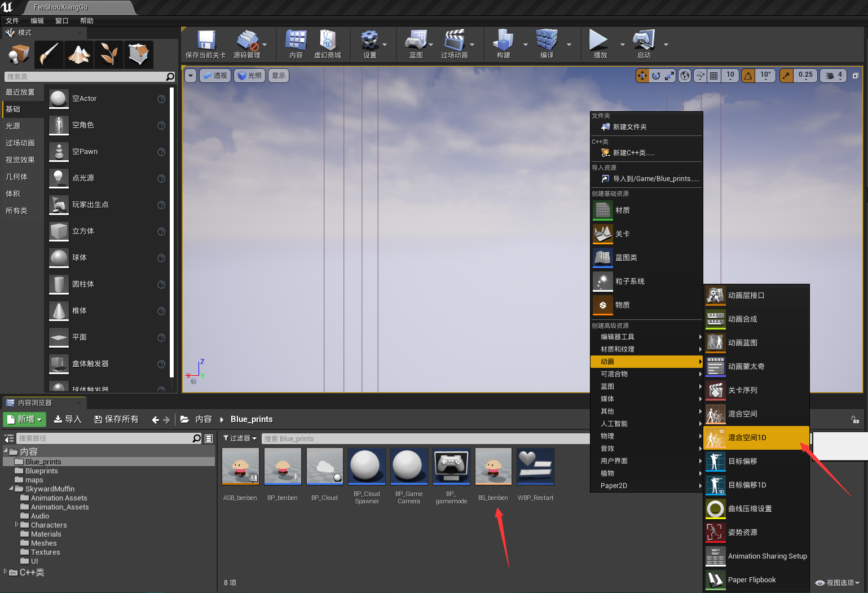Open the green Add New dropdown
Screen dimensions: 868x593
25,419
